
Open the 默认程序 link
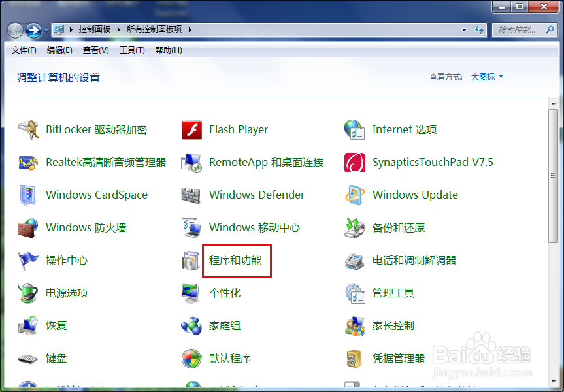[x=230, y=359]
